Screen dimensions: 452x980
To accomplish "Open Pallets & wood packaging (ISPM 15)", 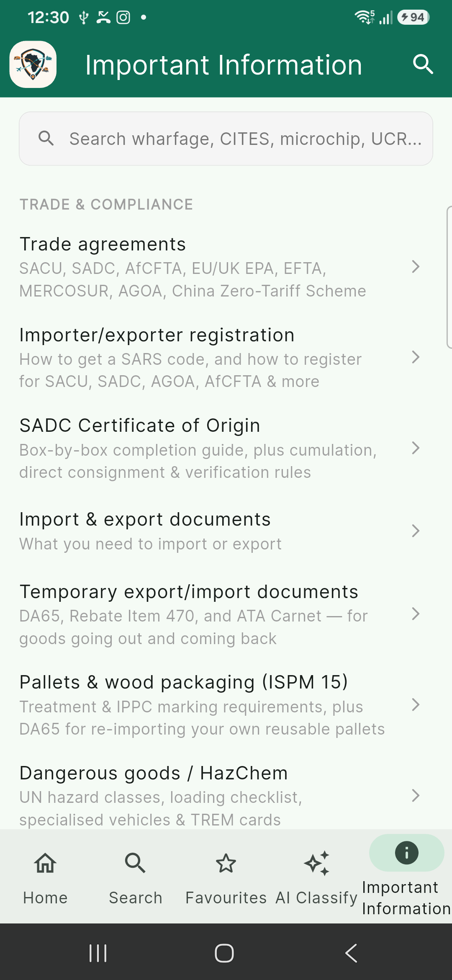I will pos(226,705).
